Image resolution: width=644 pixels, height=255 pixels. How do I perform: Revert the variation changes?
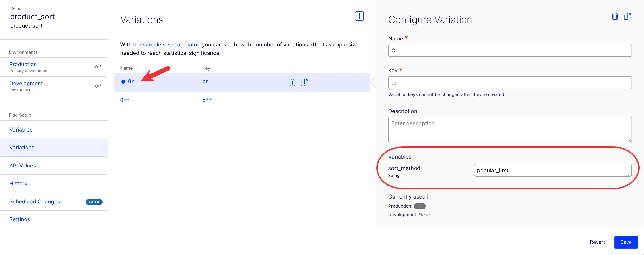597,242
